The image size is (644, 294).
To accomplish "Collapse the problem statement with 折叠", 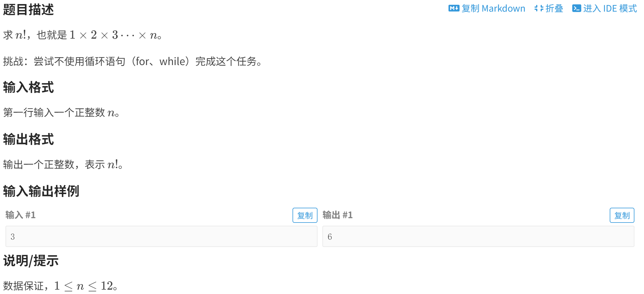I will point(554,8).
